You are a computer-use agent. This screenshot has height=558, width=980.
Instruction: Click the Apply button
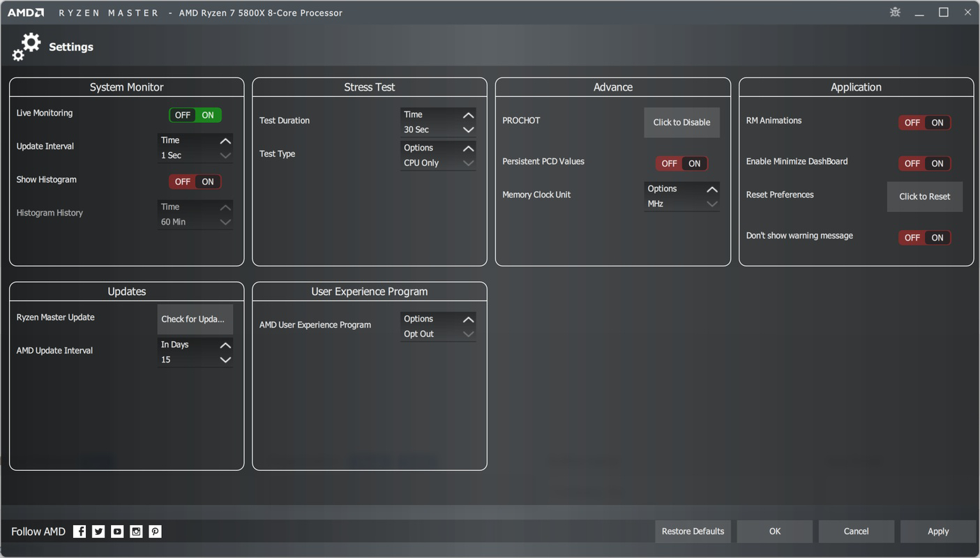938,531
